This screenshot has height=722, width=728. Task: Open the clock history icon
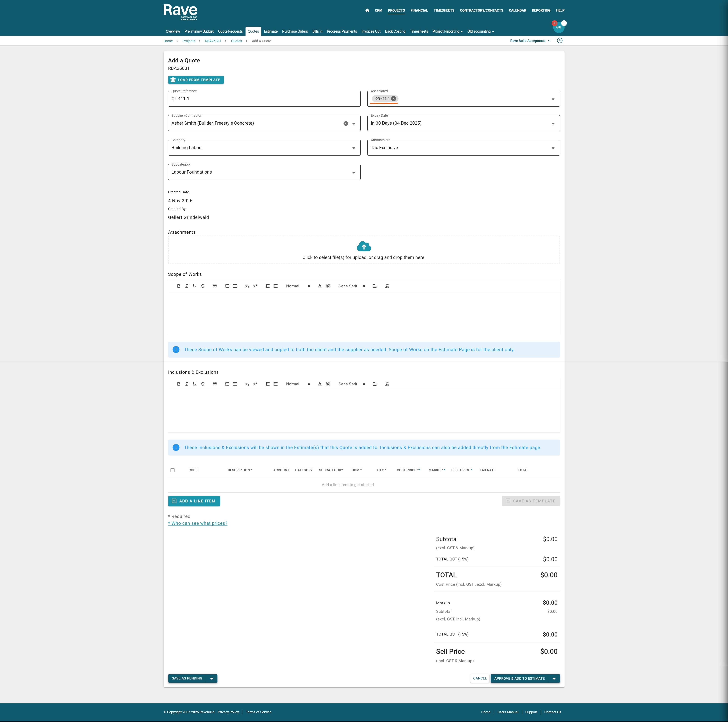click(x=560, y=41)
